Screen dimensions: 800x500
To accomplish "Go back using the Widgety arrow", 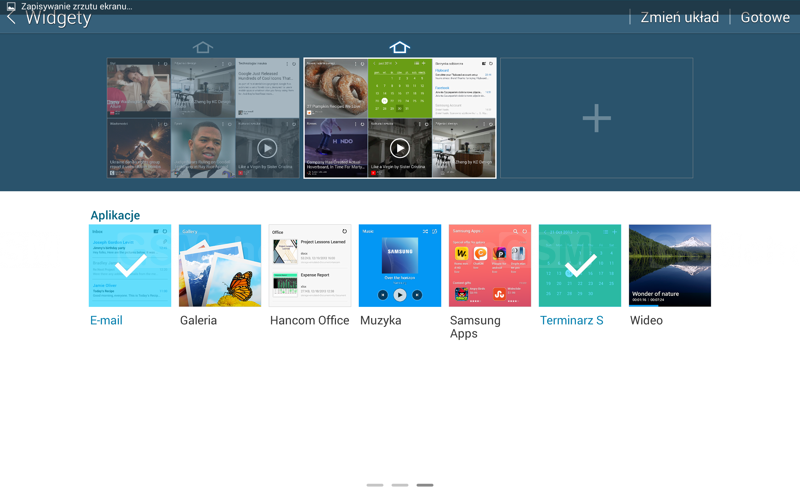I will pyautogui.click(x=12, y=18).
